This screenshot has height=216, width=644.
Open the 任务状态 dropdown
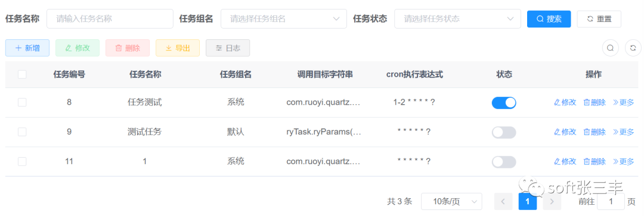coord(457,19)
